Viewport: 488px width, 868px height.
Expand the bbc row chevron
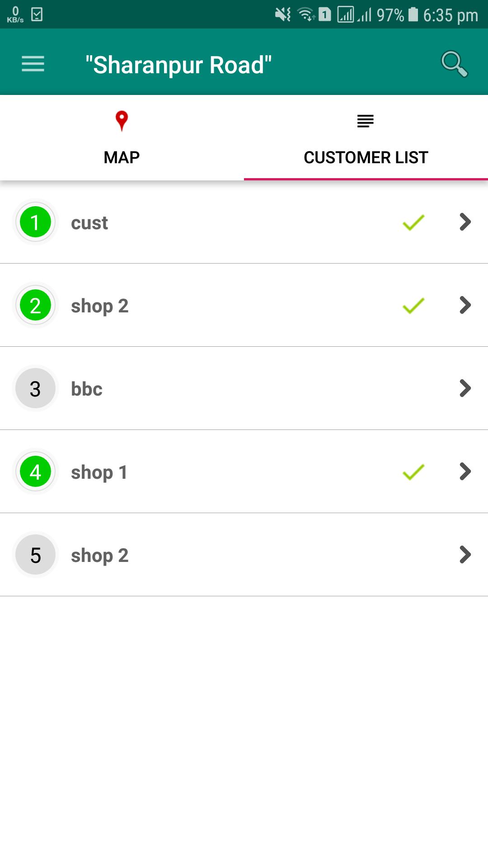(465, 388)
